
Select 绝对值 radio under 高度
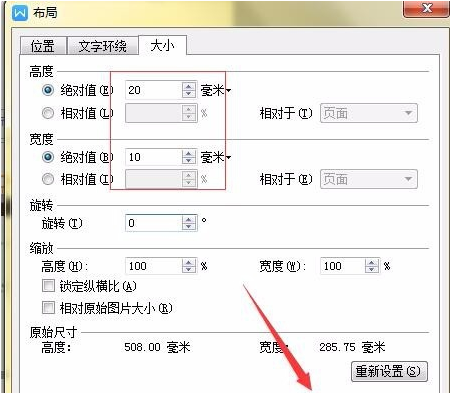point(48,90)
